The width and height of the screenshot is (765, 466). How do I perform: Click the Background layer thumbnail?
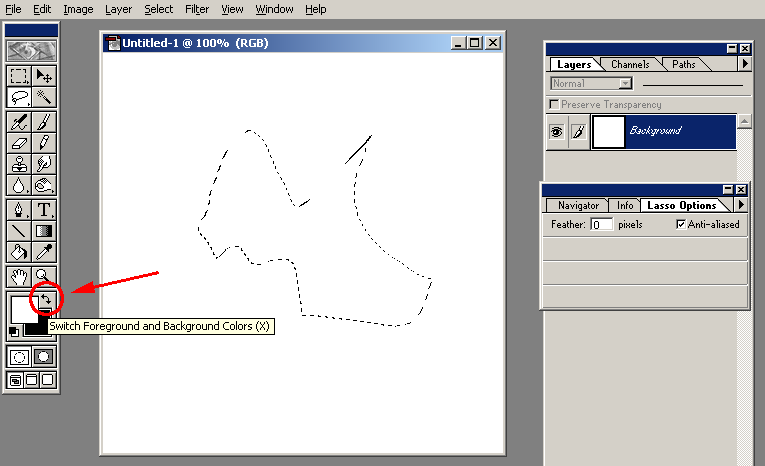pyautogui.click(x=608, y=131)
